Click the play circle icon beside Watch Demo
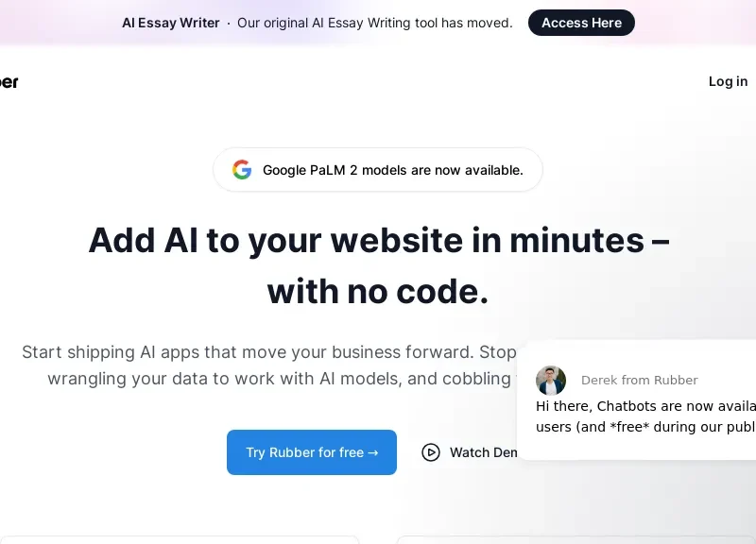 [431, 452]
